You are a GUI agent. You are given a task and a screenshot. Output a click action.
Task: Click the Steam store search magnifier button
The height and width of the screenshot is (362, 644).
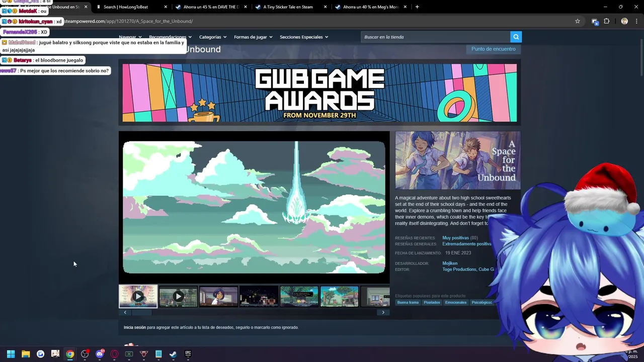[x=516, y=37]
